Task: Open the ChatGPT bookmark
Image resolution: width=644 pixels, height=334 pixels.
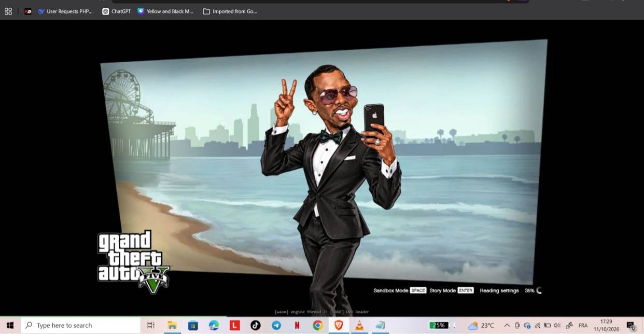Action: click(x=117, y=11)
